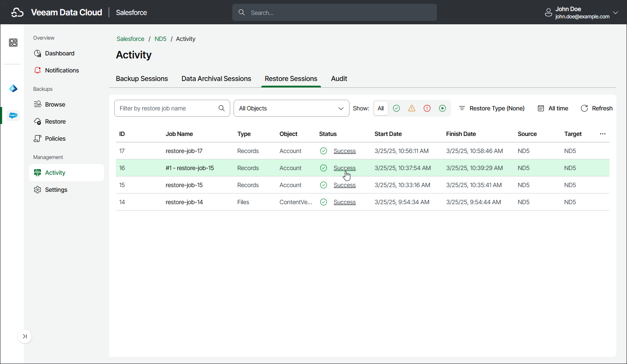Select the blue diamond product icon in the left rail

(13, 88)
